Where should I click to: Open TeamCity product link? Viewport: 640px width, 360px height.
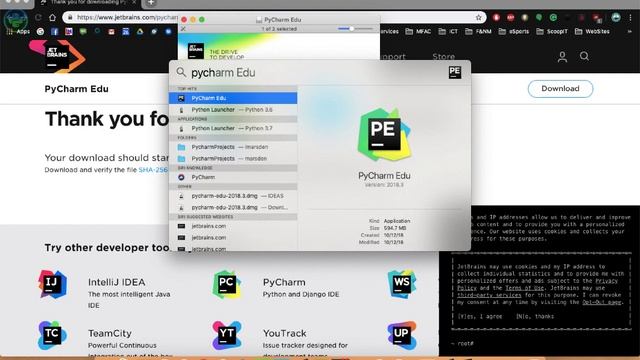[110, 333]
